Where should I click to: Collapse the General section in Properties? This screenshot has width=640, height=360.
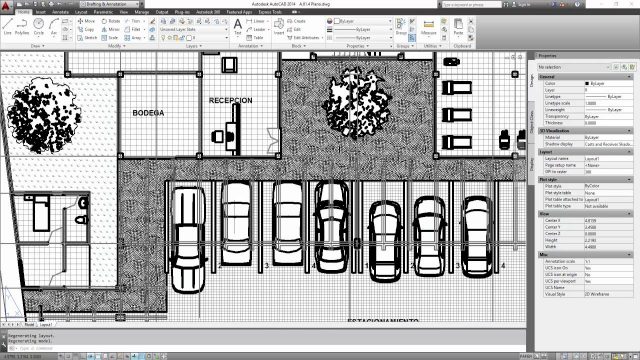(x=629, y=77)
